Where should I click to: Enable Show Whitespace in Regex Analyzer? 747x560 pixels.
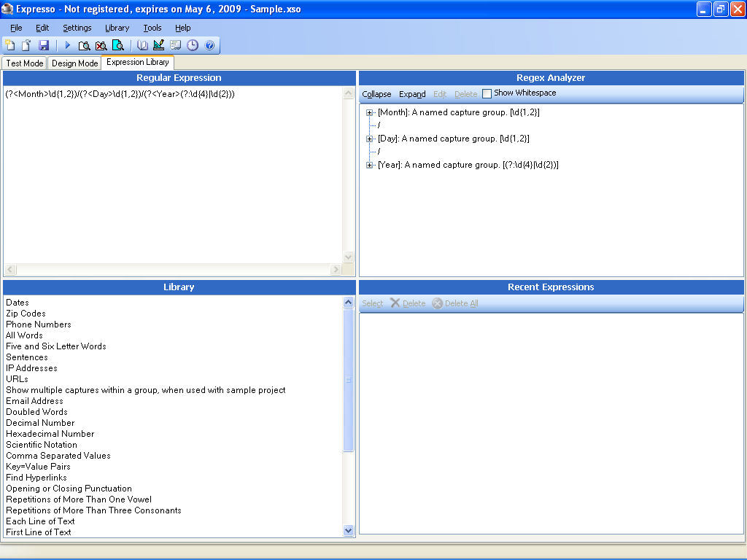[x=486, y=93]
